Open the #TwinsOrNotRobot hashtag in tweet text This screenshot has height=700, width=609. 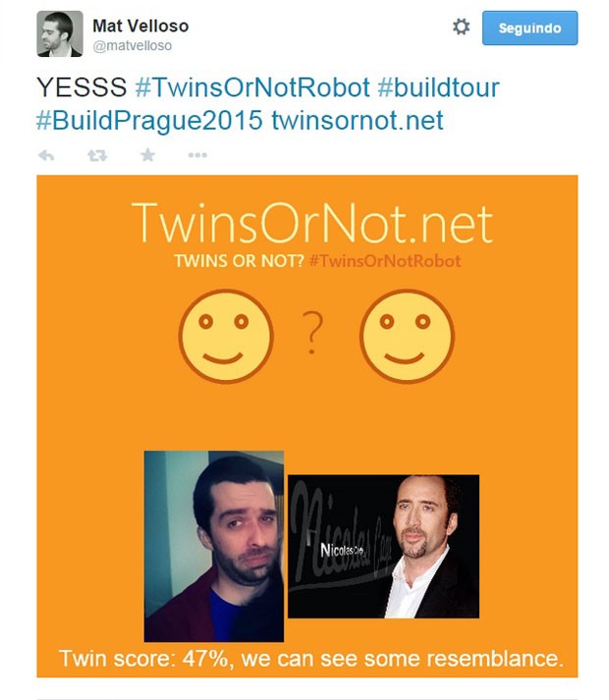[x=252, y=87]
